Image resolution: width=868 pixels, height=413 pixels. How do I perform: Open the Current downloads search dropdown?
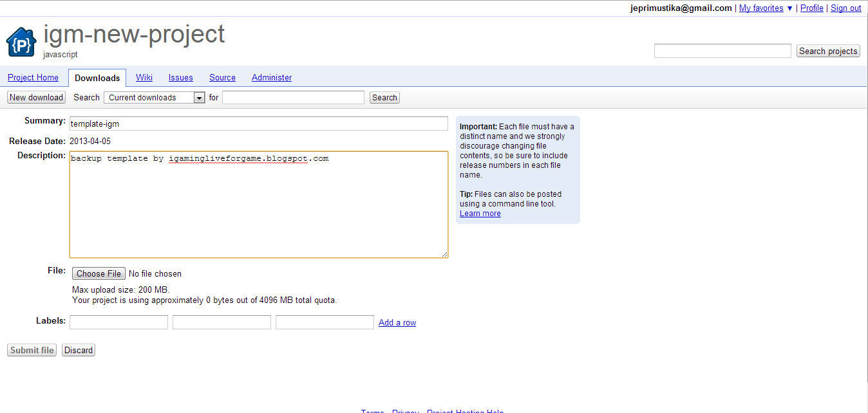155,98
